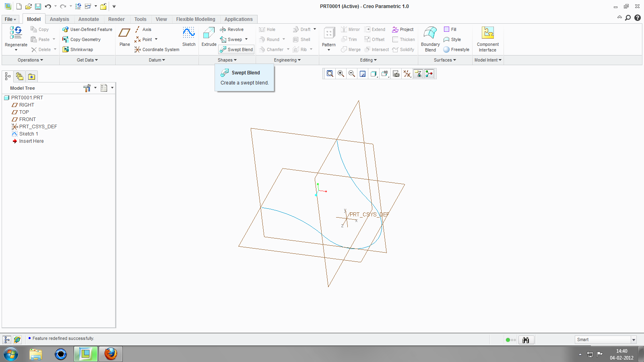The image size is (644, 362).
Task: Save the model with the floppy icon
Action: pos(38,6)
